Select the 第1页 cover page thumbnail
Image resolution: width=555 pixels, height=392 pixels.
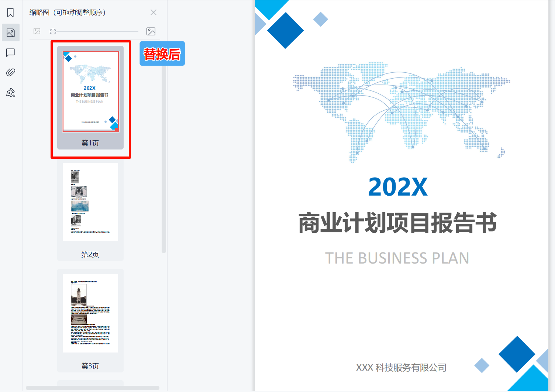(x=91, y=92)
